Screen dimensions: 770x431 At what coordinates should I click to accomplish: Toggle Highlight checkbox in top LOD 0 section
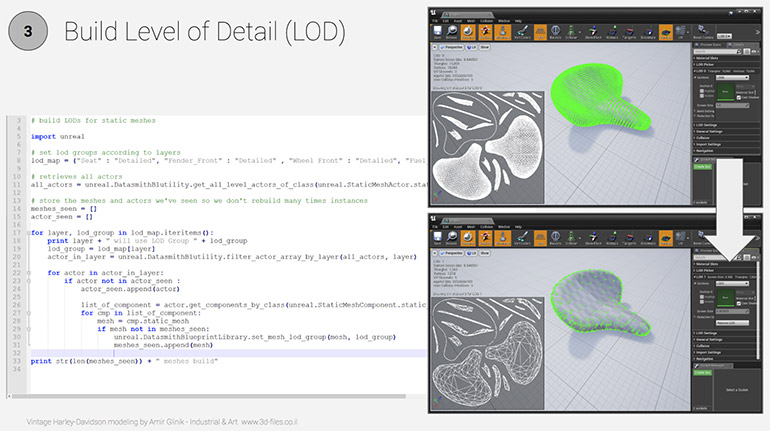(701, 92)
